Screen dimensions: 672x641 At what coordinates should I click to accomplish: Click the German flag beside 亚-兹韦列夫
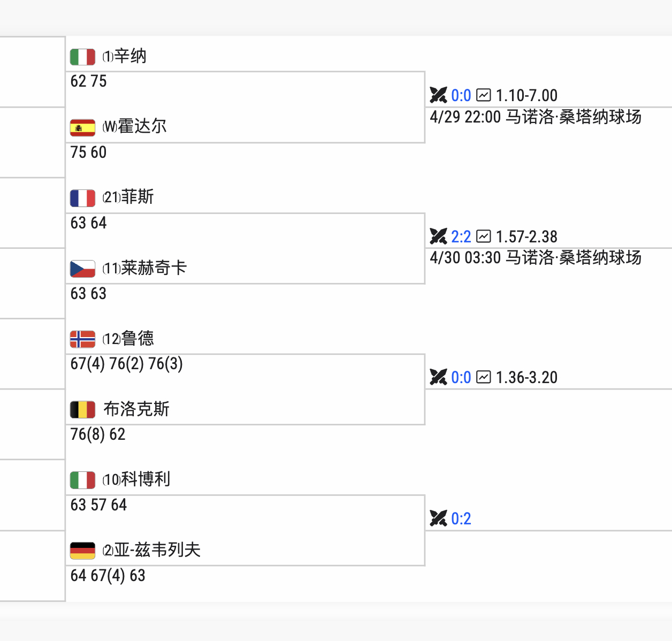pyautogui.click(x=82, y=551)
